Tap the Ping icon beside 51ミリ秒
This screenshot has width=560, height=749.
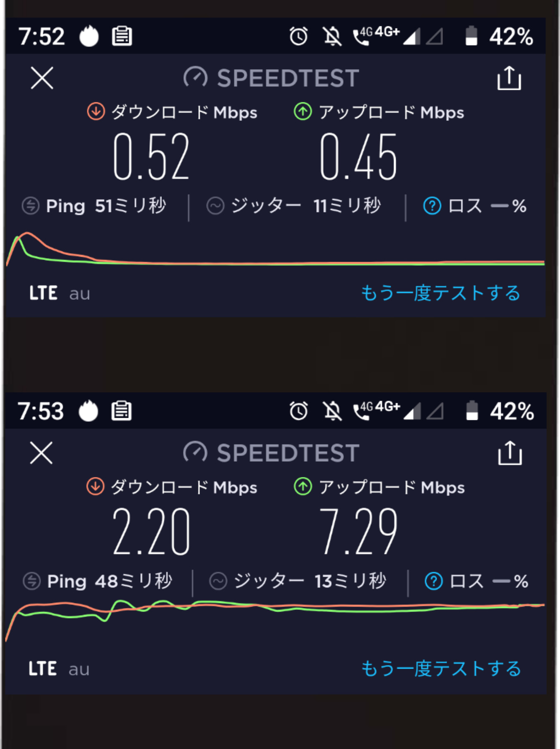pyautogui.click(x=31, y=206)
